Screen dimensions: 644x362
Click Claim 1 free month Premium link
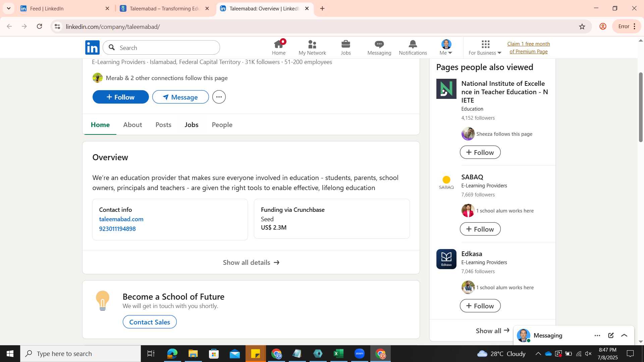click(x=529, y=48)
